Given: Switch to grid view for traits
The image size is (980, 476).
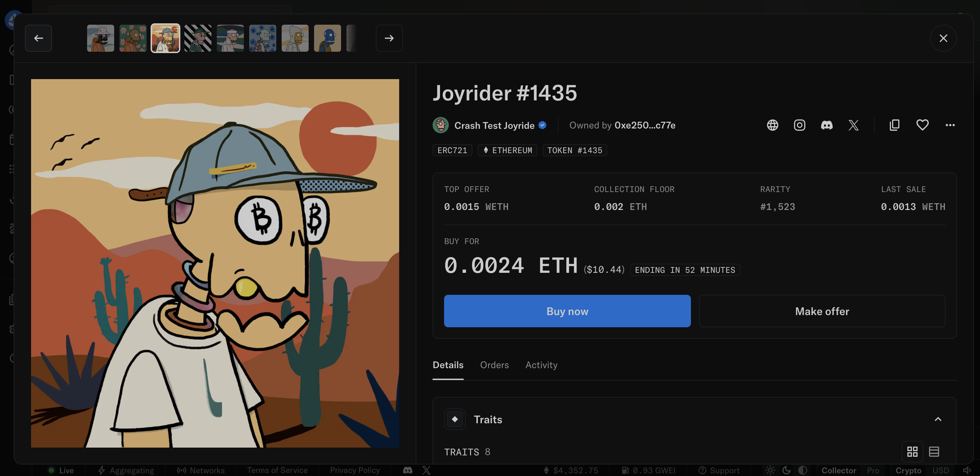Looking at the screenshot, I should tap(912, 452).
